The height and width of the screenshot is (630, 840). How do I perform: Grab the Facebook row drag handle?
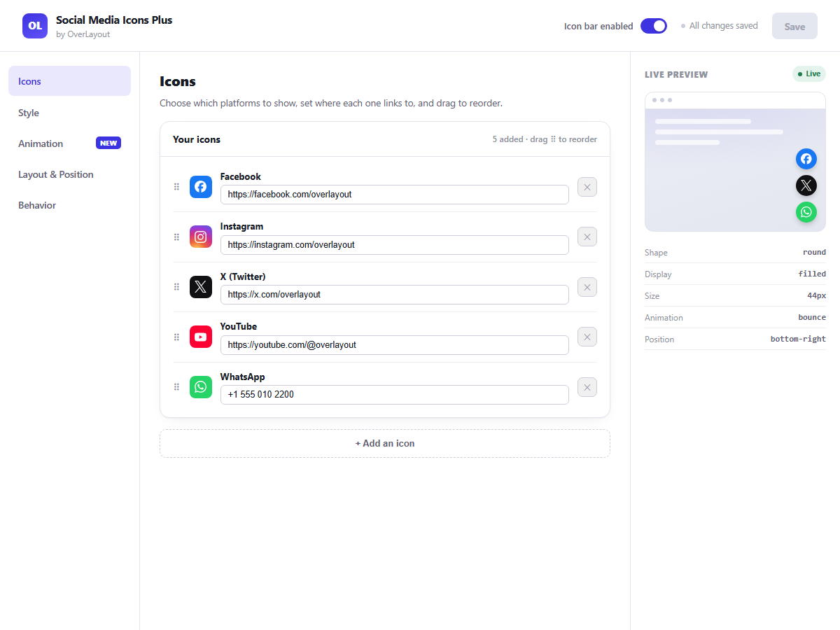click(176, 187)
